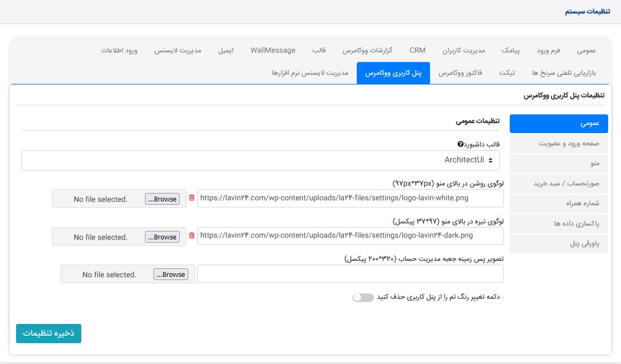This screenshot has height=364, width=621.
Task: Switch to the CRM tab
Action: tap(417, 50)
